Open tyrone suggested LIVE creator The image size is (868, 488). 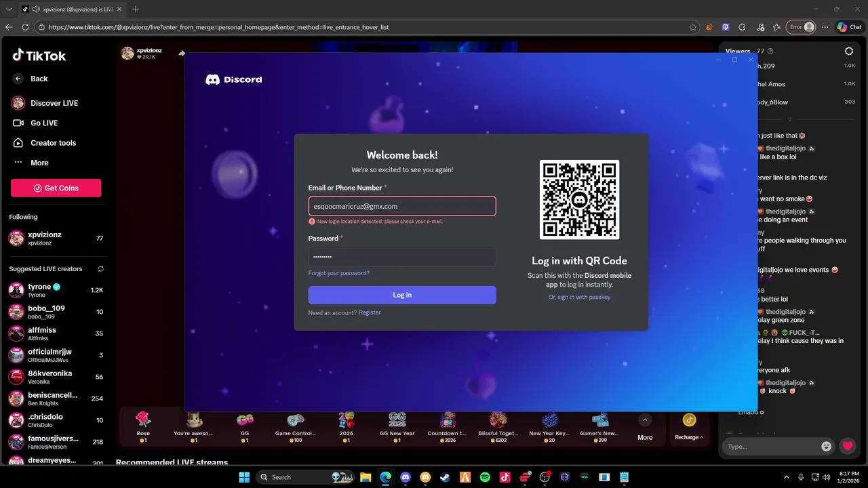point(56,290)
